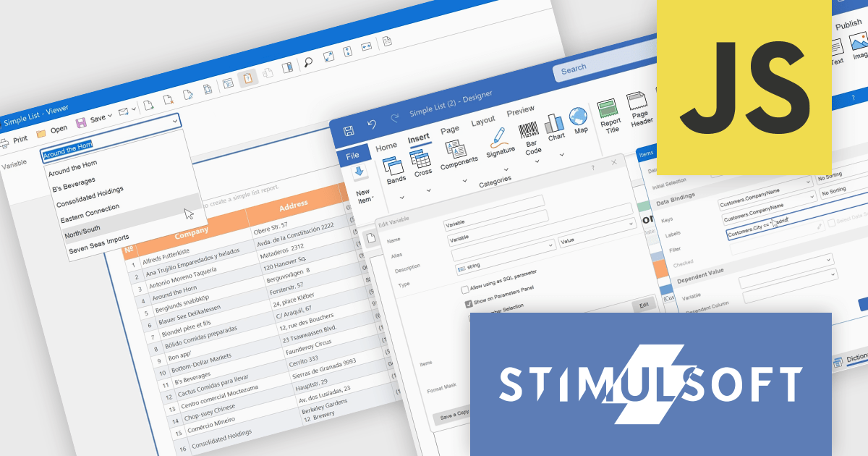Uncheck Show on Parameters Panel
Viewport: 868px width, 456px height.
point(469,303)
